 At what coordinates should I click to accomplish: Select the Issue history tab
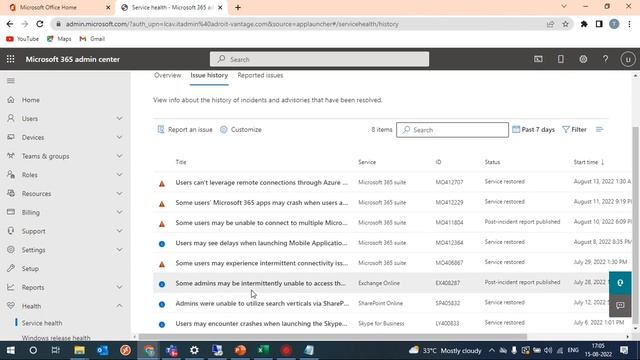(209, 76)
